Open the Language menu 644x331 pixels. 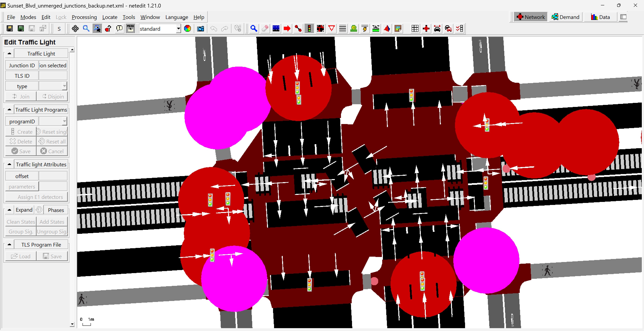[177, 17]
